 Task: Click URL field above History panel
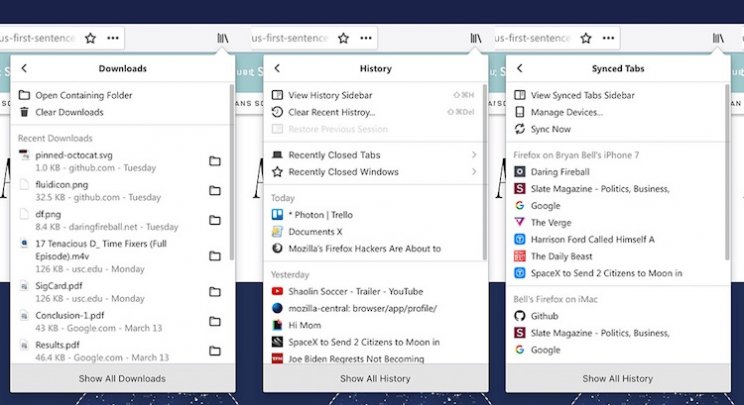coord(313,38)
